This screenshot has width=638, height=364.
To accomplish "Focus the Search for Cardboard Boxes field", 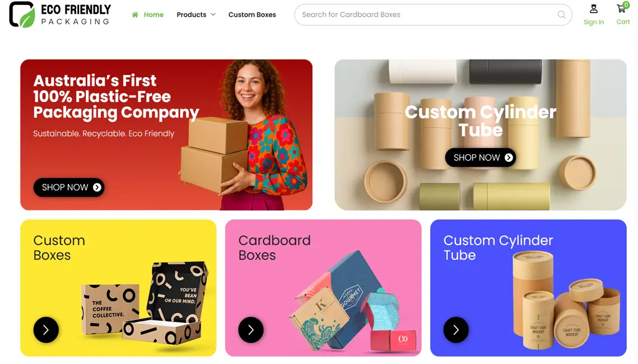I will click(x=433, y=15).
